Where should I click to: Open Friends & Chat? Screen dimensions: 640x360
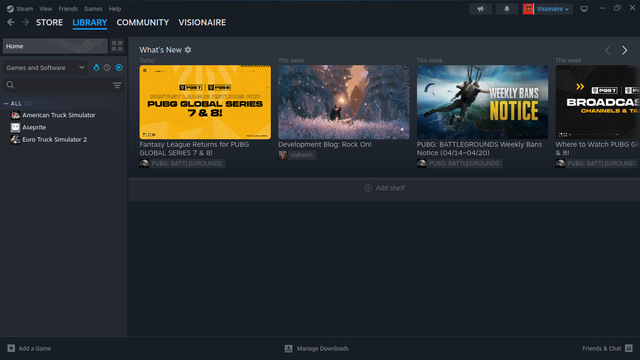click(607, 349)
